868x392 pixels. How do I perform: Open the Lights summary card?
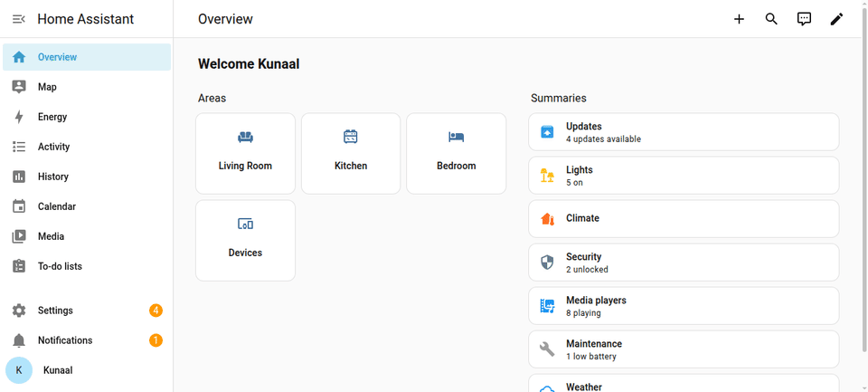(684, 176)
